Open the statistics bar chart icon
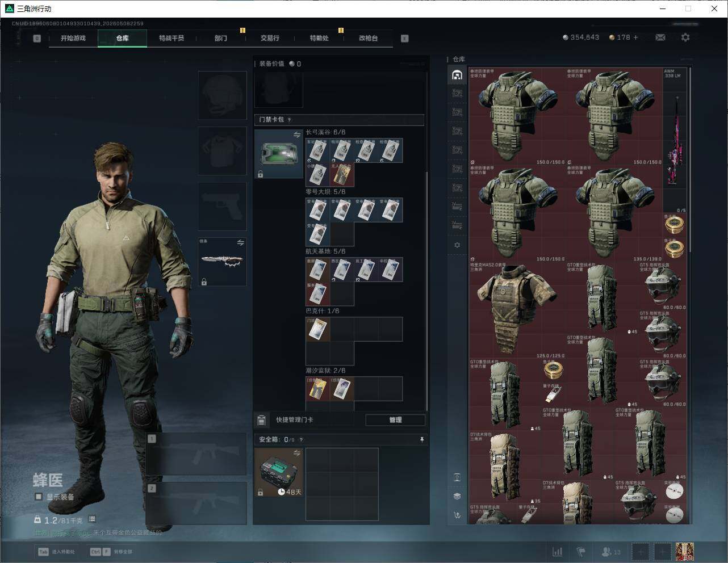728x563 pixels. [x=558, y=551]
